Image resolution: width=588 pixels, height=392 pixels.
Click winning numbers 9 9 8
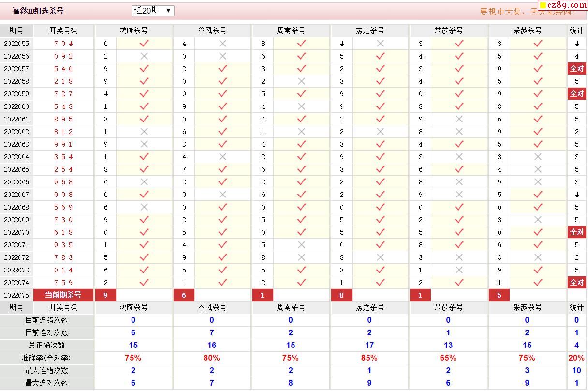pyautogui.click(x=63, y=195)
